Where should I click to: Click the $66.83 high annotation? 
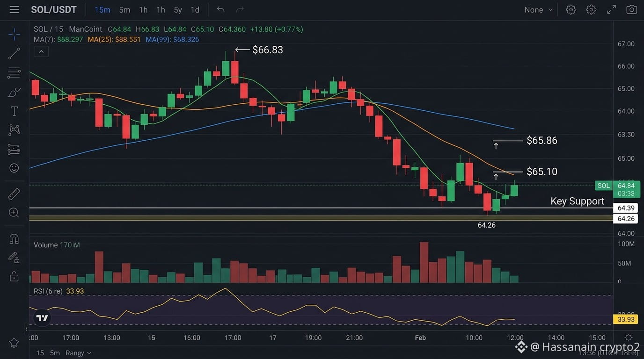(268, 50)
